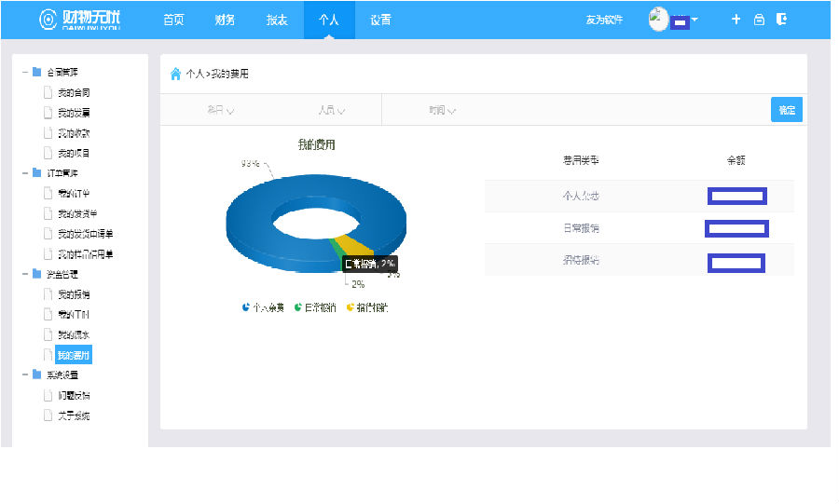Toggle green 日常报销 legend entry
This screenshot has height=504, width=839.
[x=315, y=307]
